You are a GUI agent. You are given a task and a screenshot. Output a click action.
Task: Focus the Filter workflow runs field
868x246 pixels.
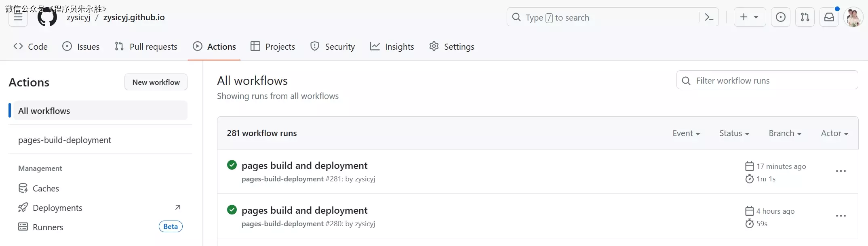click(772, 81)
